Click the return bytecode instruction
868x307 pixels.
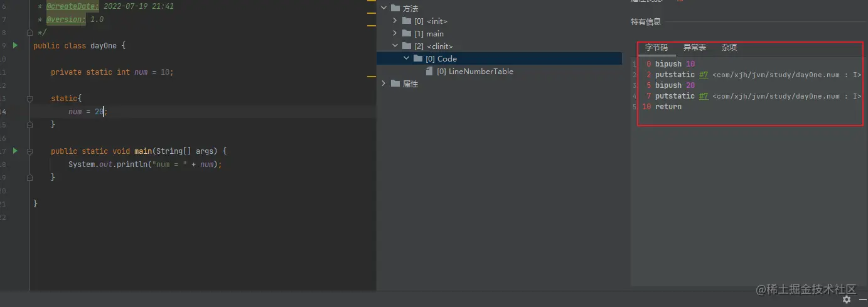tap(668, 107)
